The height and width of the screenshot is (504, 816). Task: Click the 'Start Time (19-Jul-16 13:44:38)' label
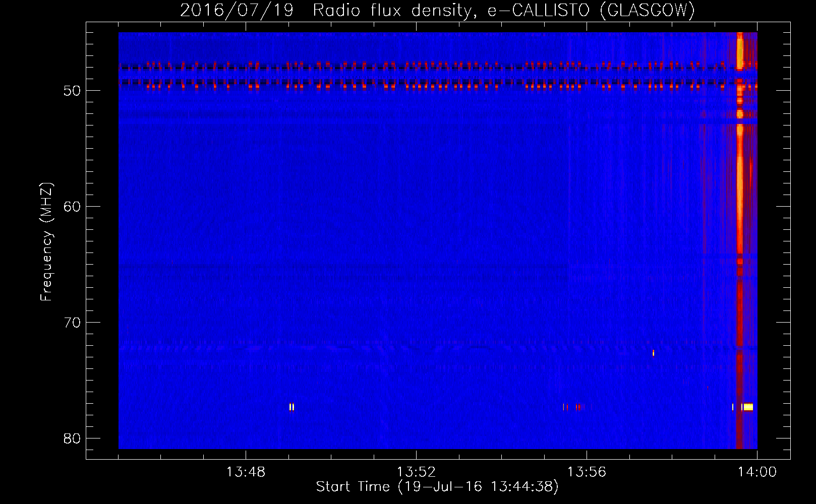[437, 487]
